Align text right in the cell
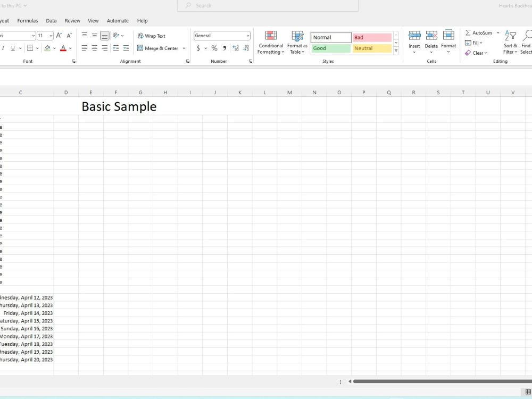Viewport: 532px width, 399px height. point(105,48)
